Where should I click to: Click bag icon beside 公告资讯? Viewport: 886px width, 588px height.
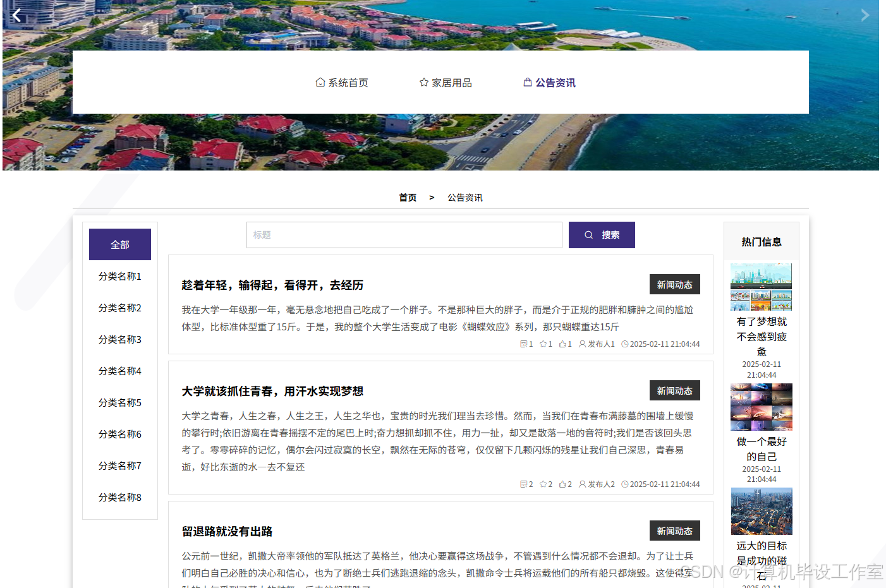point(528,82)
